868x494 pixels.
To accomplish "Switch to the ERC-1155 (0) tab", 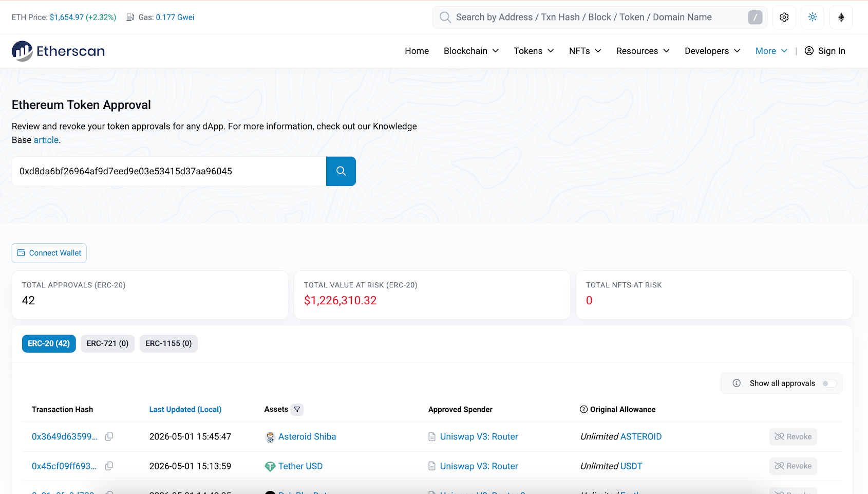I will click(x=168, y=343).
